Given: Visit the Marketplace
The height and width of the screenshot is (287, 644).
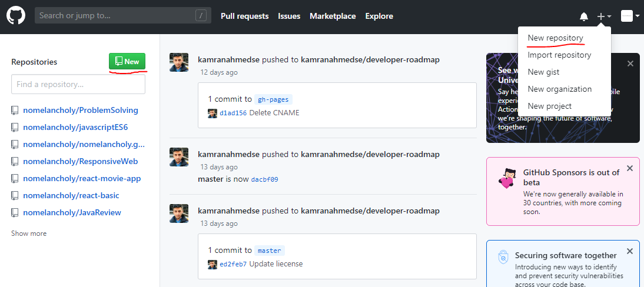Looking at the screenshot, I should 333,16.
